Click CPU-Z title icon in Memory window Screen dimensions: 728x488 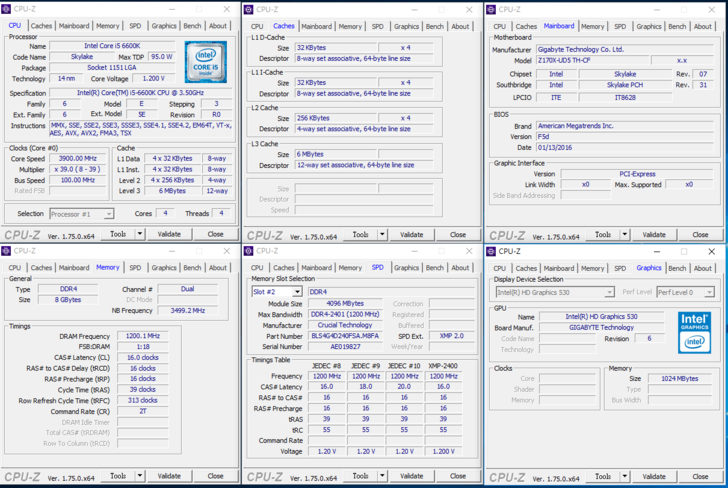tap(7, 251)
